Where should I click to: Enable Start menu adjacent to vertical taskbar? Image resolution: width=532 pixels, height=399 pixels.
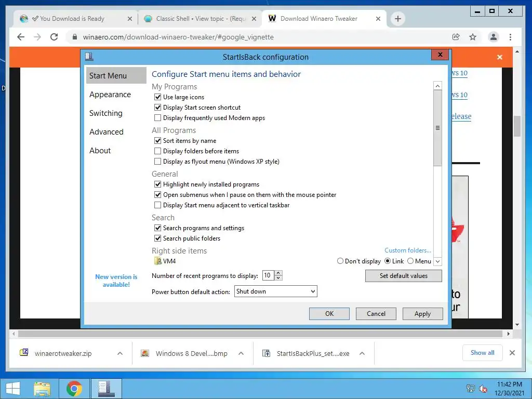pos(157,205)
